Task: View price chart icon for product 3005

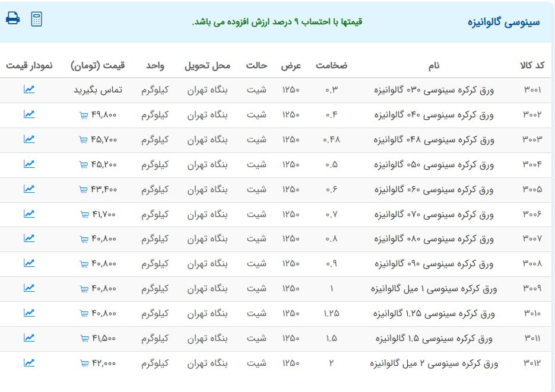Action: point(29,189)
